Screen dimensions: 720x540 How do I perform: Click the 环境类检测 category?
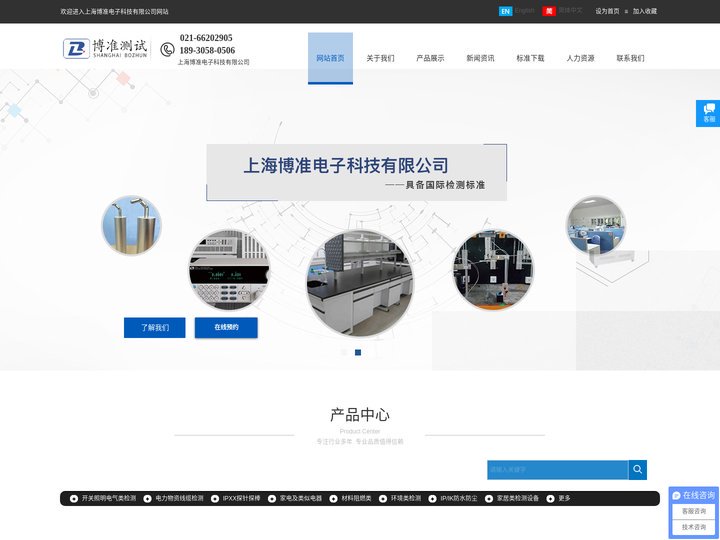pyautogui.click(x=406, y=498)
